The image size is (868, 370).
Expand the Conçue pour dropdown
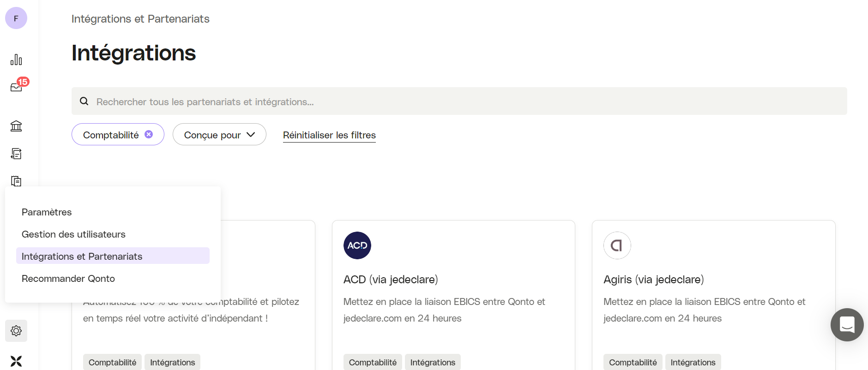(219, 134)
